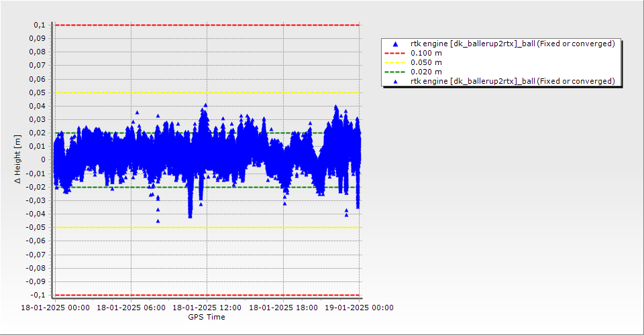Click the 0,1 tick label on the y-axis top
Image resolution: width=644 pixels, height=335 pixels.
[x=39, y=25]
